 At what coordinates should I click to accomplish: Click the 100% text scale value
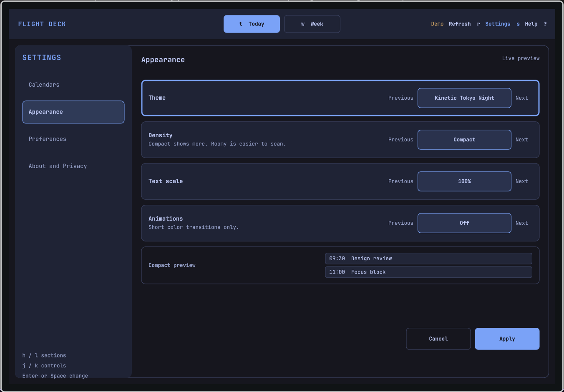[464, 181]
